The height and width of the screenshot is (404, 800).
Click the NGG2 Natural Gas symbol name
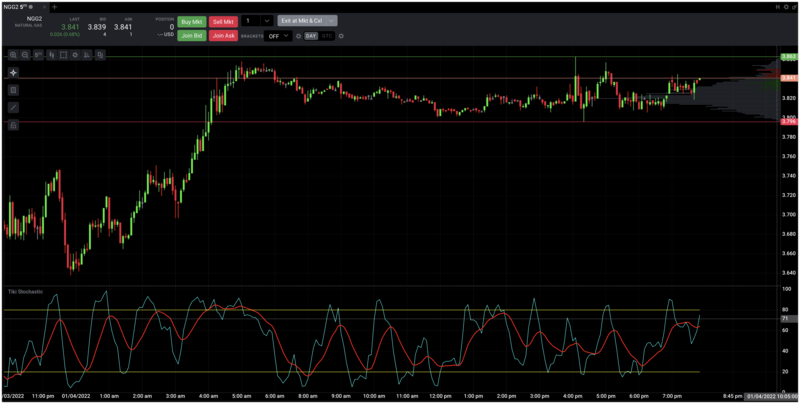[37, 21]
